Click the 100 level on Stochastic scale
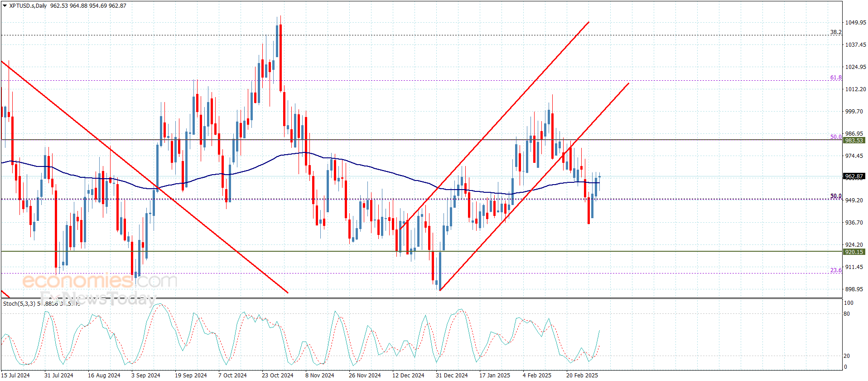The height and width of the screenshot is (381, 868). click(x=849, y=303)
